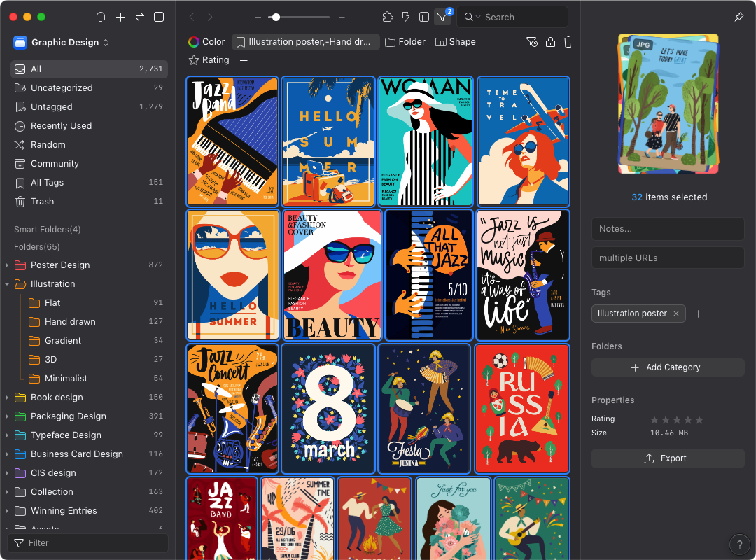Collapse the Illustration folder
The width and height of the screenshot is (756, 560).
pyautogui.click(x=7, y=284)
